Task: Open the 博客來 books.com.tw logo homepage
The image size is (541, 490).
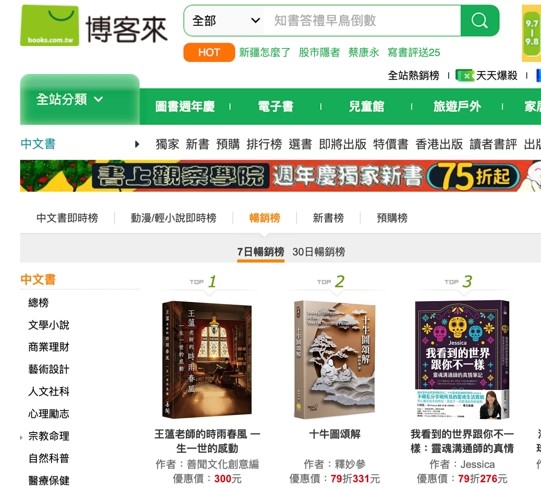Action: pyautogui.click(x=94, y=26)
